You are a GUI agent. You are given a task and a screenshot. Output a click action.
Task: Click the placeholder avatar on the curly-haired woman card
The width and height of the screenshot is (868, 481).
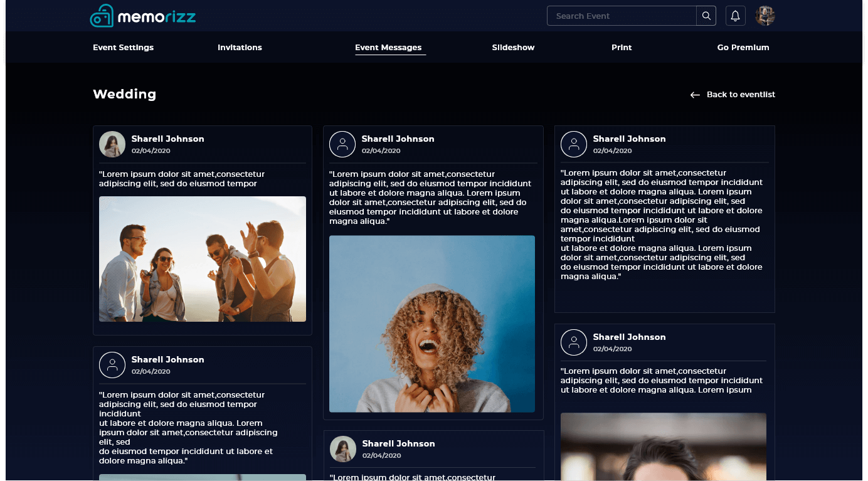(x=342, y=144)
